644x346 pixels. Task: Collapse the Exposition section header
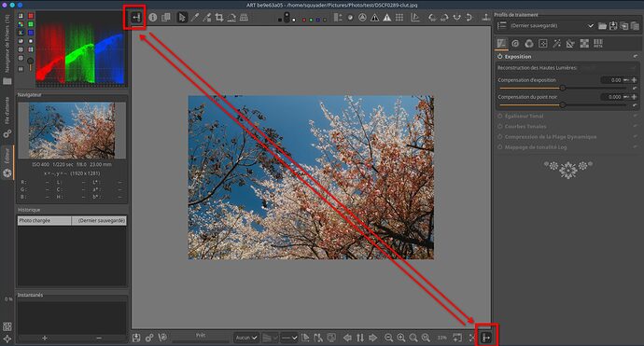[518, 57]
